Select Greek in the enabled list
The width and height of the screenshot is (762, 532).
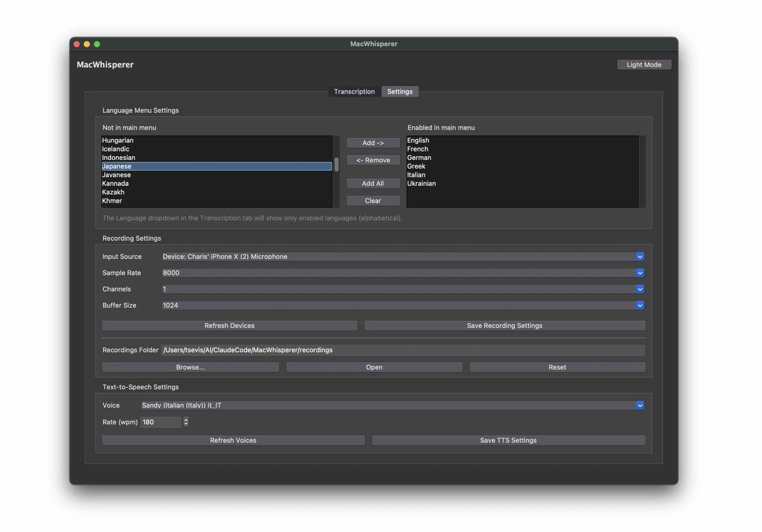point(522,166)
